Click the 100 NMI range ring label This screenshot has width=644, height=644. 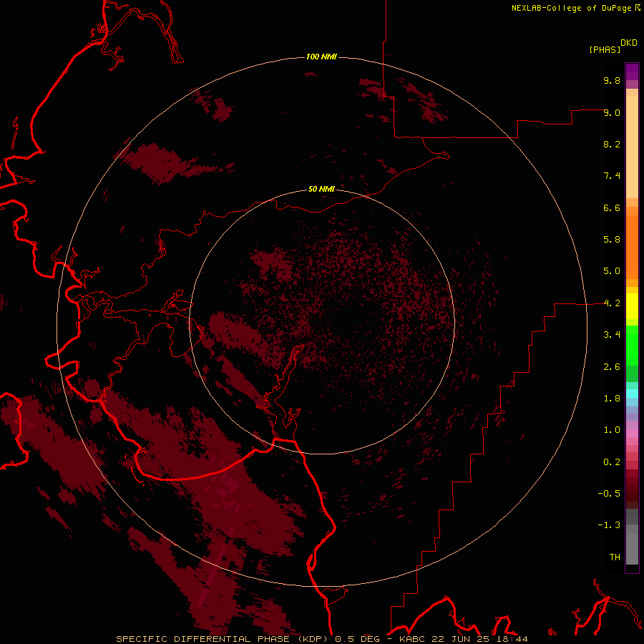pos(321,57)
